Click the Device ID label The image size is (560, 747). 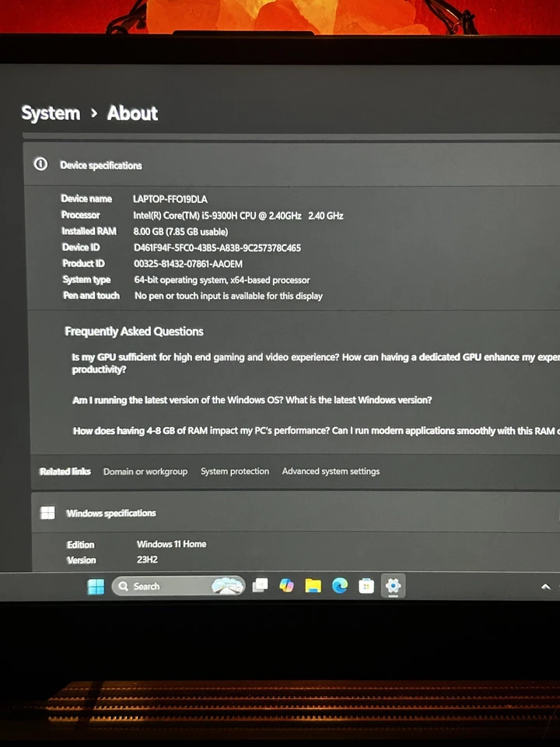coord(81,247)
